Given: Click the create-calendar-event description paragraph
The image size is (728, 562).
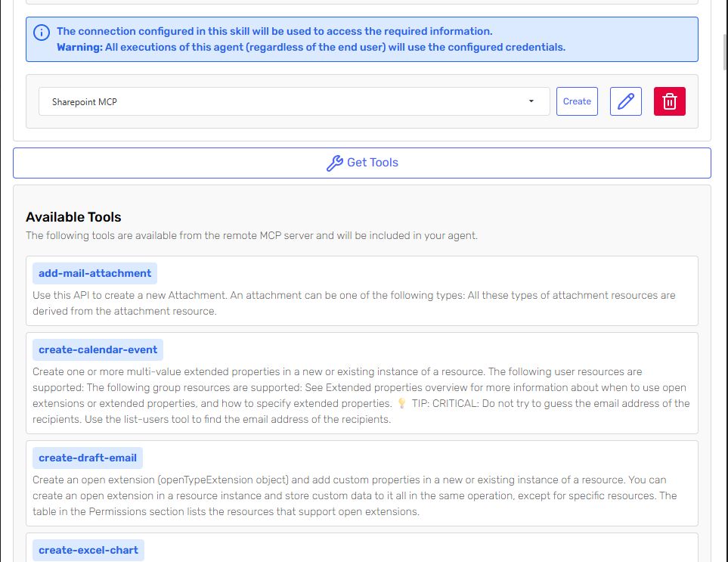Looking at the screenshot, I should (361, 395).
